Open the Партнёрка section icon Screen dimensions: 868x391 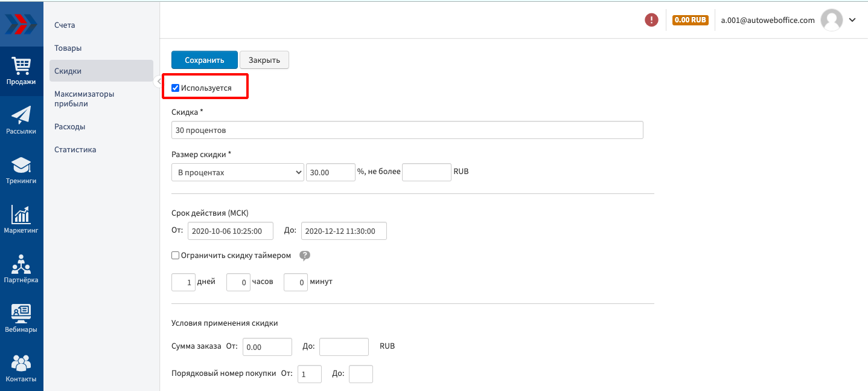21,269
